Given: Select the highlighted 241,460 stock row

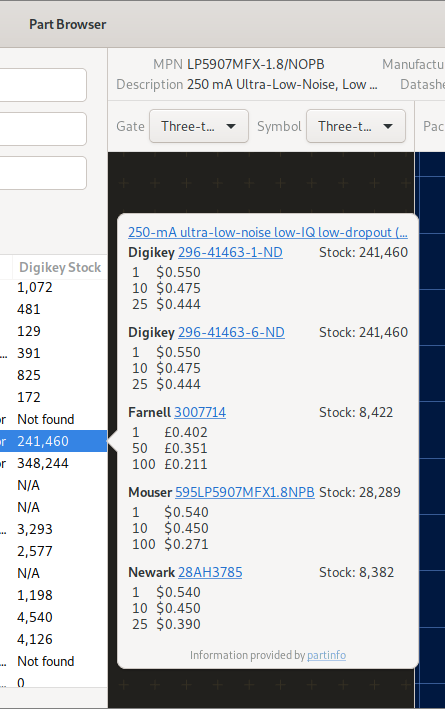Looking at the screenshot, I should (53, 441).
